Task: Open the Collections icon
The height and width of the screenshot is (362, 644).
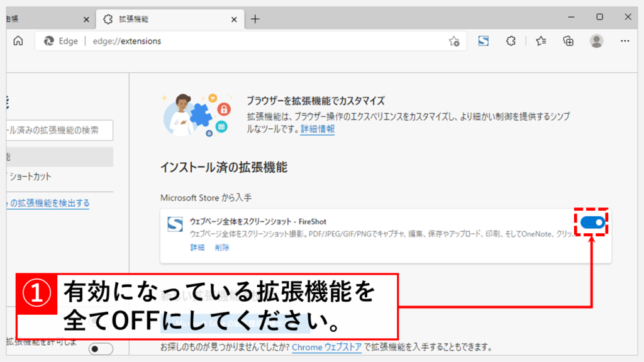Action: click(568, 41)
